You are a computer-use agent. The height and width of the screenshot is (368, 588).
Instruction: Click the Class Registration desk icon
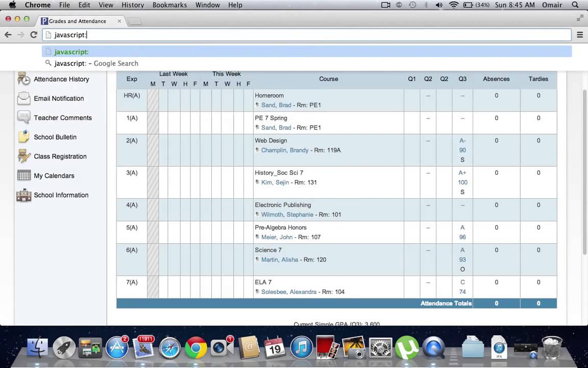(x=23, y=156)
